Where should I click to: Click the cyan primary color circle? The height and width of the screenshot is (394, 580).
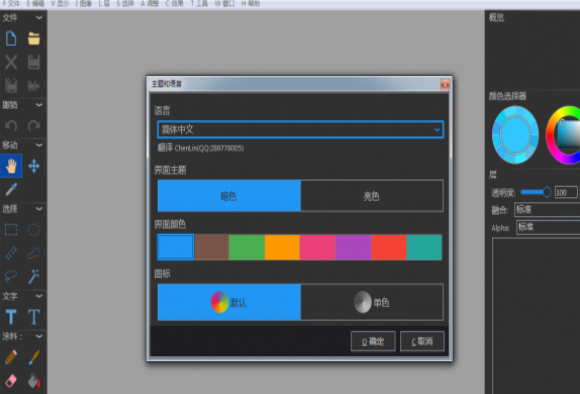point(515,135)
